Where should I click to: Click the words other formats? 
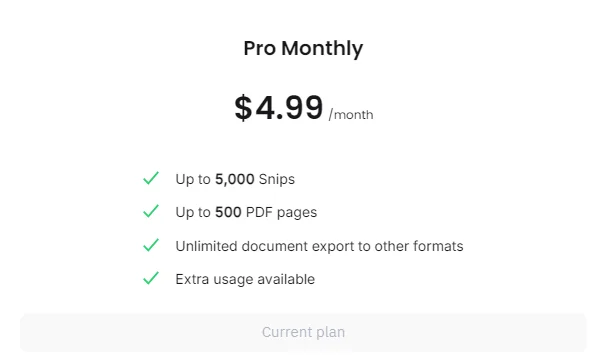click(x=419, y=246)
